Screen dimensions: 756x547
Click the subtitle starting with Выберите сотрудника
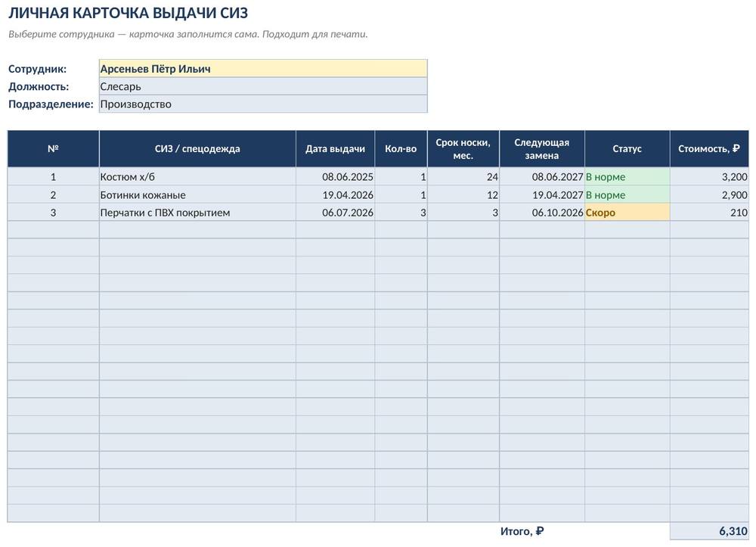click(x=188, y=34)
